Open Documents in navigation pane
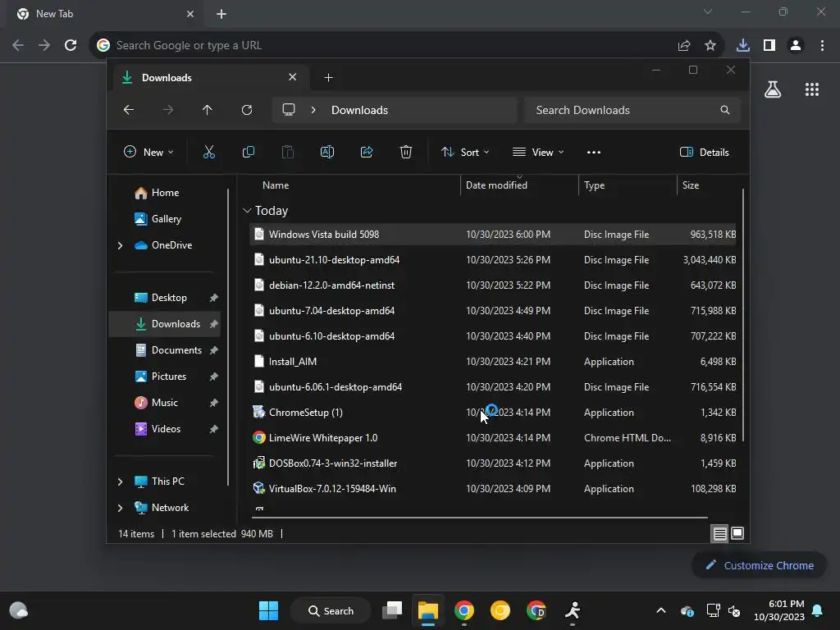 pyautogui.click(x=165, y=350)
